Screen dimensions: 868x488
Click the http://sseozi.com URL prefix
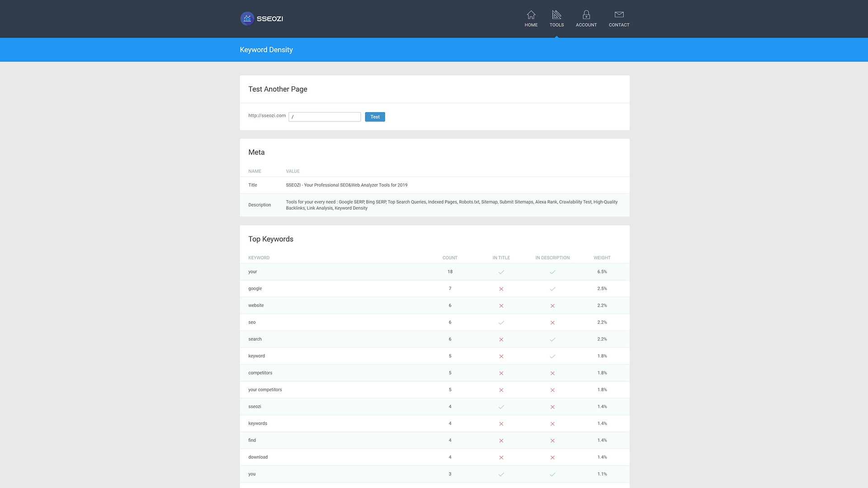267,116
